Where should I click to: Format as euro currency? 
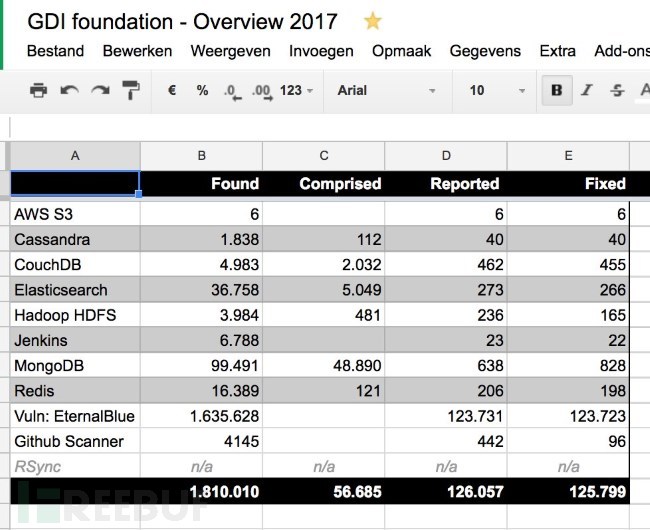coord(172,91)
